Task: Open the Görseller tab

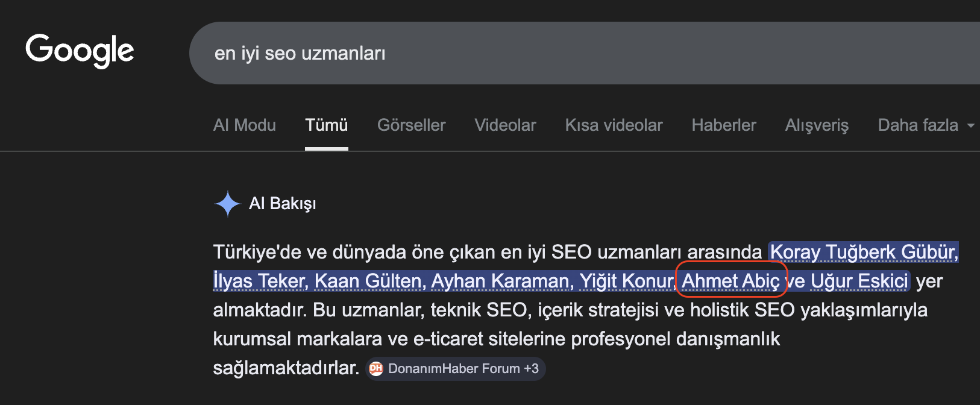Action: [411, 125]
